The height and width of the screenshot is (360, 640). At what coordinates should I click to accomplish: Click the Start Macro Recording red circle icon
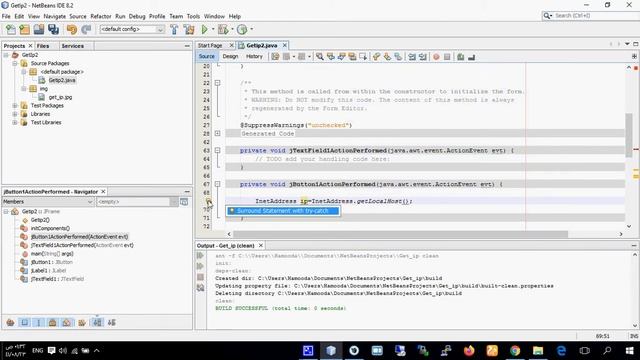coord(436,57)
